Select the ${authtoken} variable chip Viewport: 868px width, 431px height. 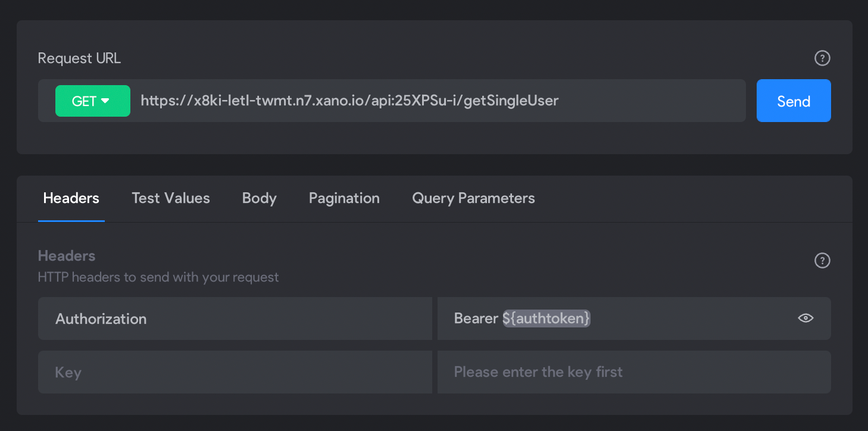(x=547, y=318)
